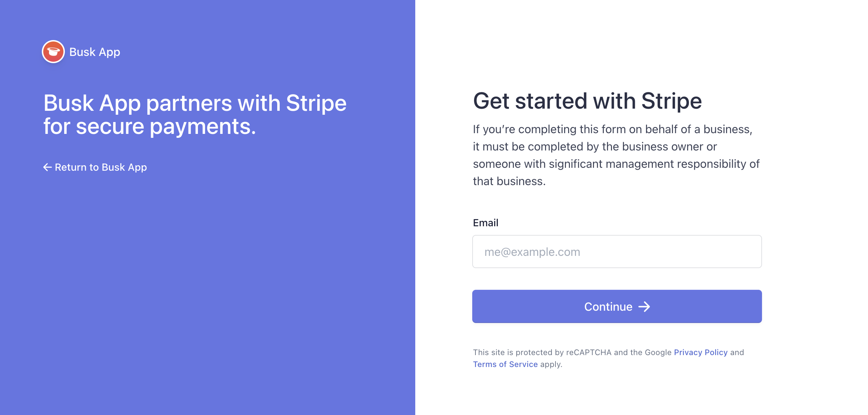Click the 'Busk App partners with Stripe' headline
868x415 pixels.
(x=195, y=103)
